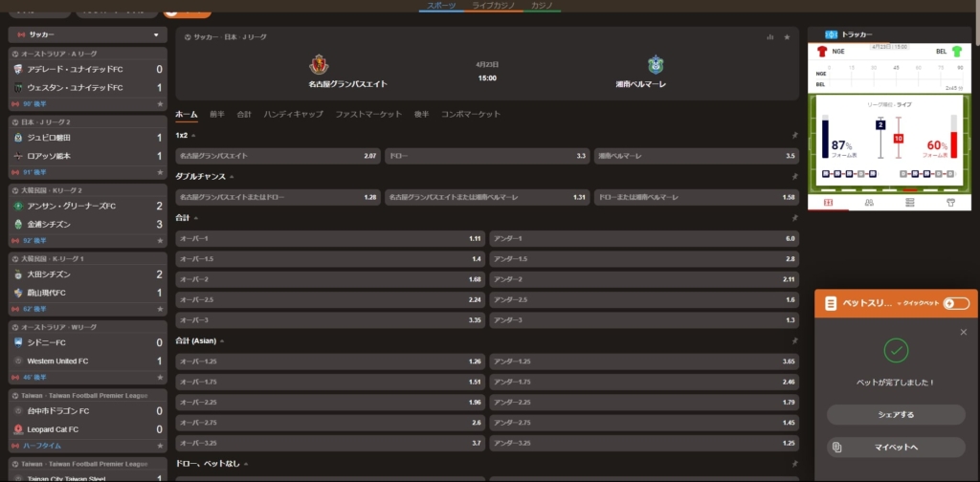Select the ファストマーケット tab
This screenshot has height=482, width=980.
368,114
